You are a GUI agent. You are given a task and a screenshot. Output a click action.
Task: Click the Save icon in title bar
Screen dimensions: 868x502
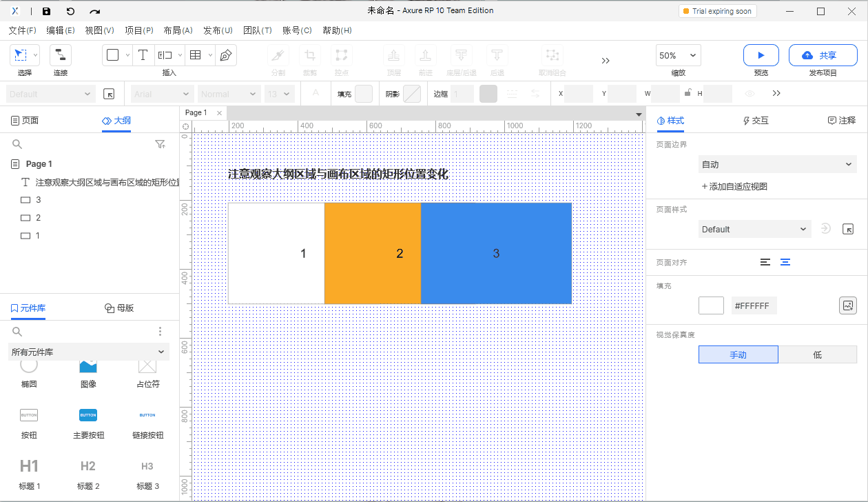46,11
